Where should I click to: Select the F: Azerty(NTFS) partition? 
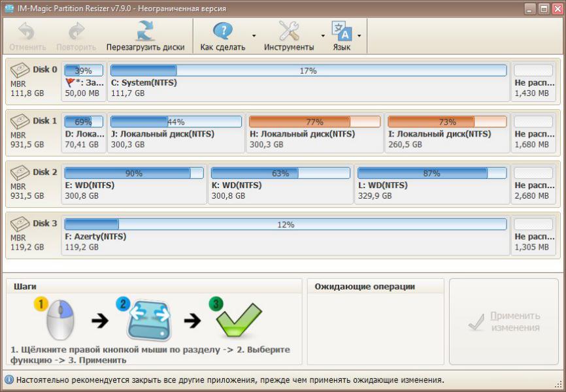pos(285,236)
